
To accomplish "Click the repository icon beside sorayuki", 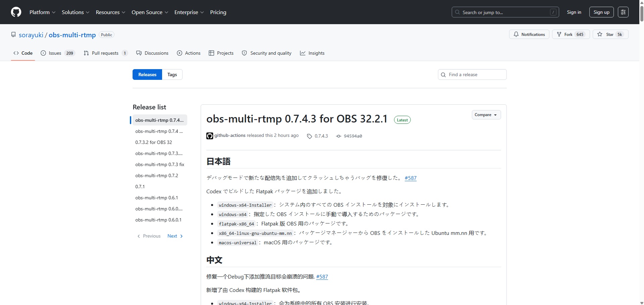I will tap(13, 35).
